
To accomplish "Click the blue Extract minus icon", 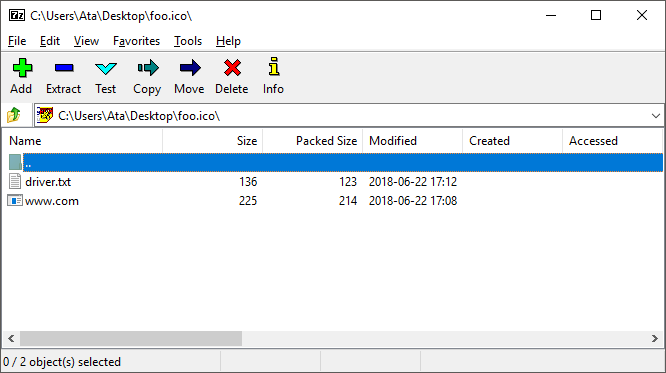I will pos(64,68).
